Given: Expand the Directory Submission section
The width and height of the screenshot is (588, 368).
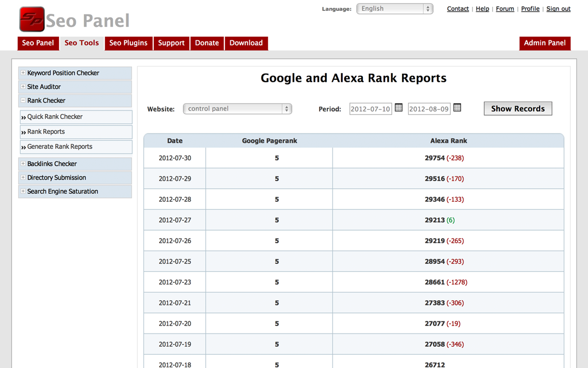Looking at the screenshot, I should point(56,178).
